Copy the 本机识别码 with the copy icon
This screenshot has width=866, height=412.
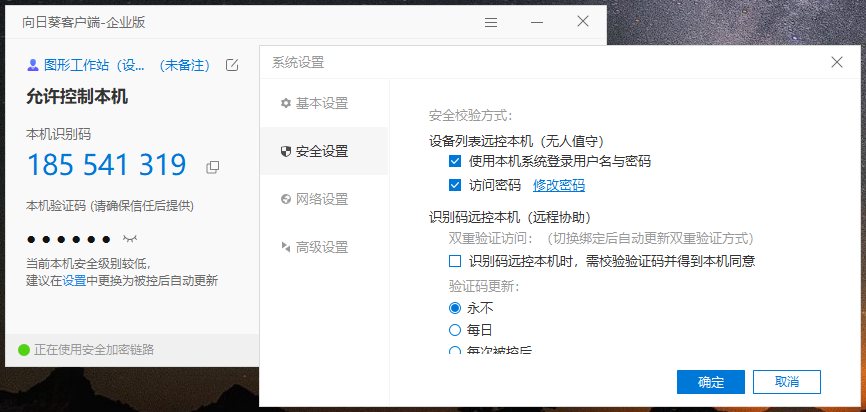click(x=212, y=167)
